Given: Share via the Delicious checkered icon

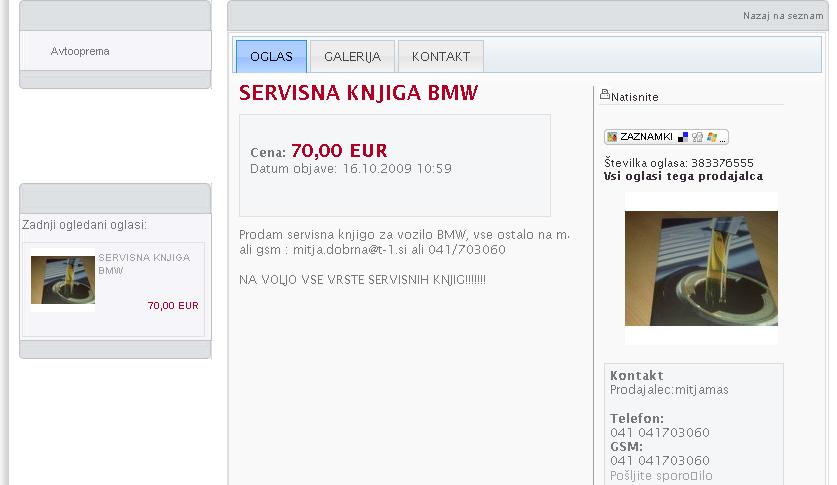Looking at the screenshot, I should pyautogui.click(x=683, y=137).
